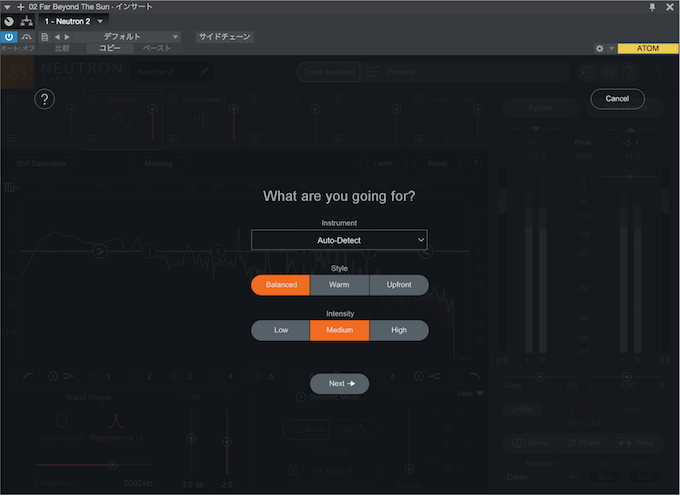Click the 比較 compare button
Screen dimensions: 680x495
tap(62, 48)
